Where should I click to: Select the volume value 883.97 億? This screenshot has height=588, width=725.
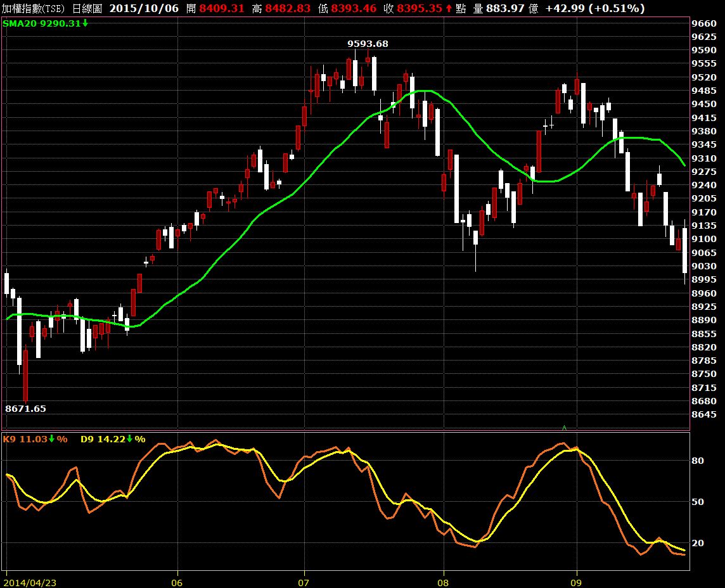pyautogui.click(x=512, y=8)
